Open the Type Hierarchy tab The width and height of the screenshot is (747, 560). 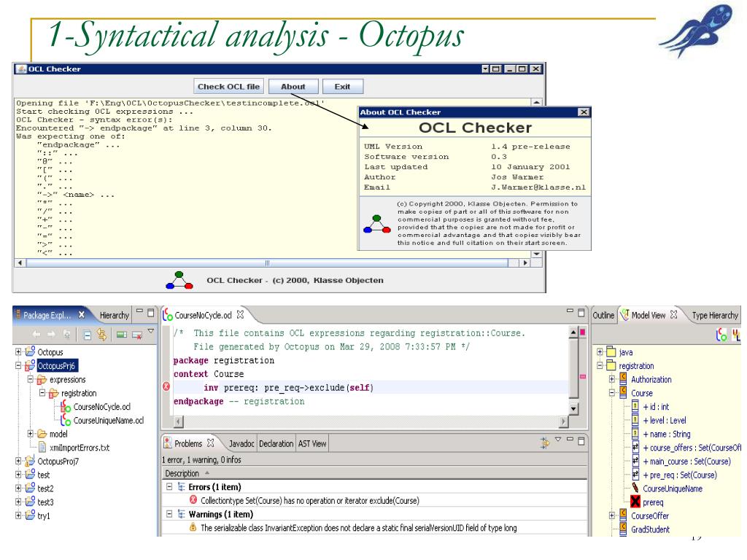[x=715, y=315]
